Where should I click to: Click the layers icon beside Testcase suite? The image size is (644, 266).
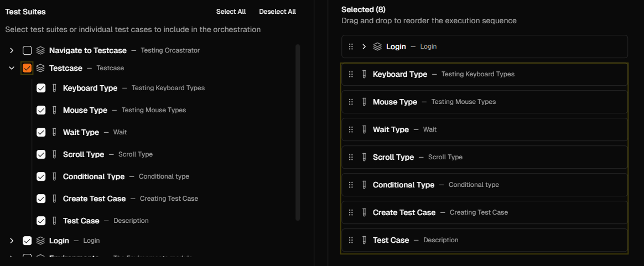click(x=40, y=68)
